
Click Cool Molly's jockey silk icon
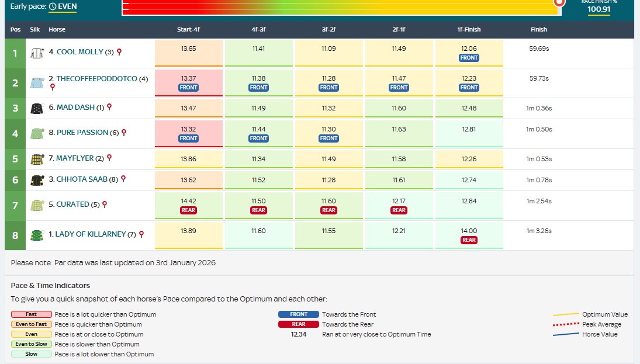click(x=37, y=52)
